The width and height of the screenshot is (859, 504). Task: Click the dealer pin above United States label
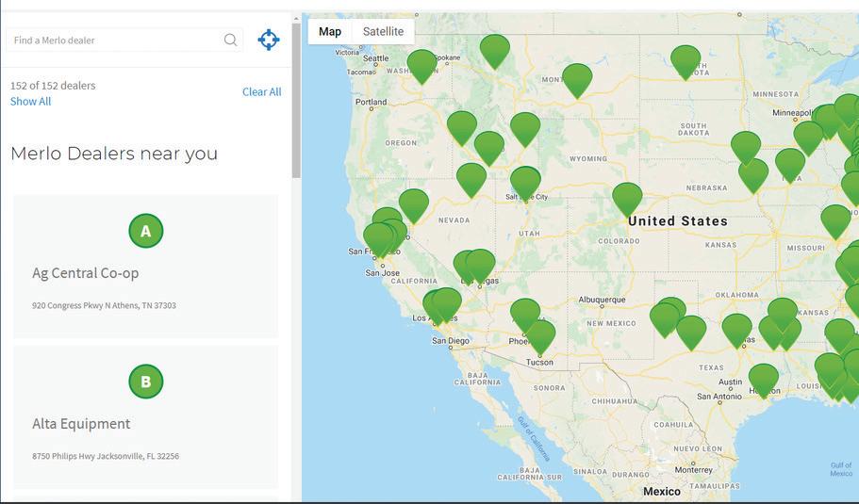tap(627, 201)
